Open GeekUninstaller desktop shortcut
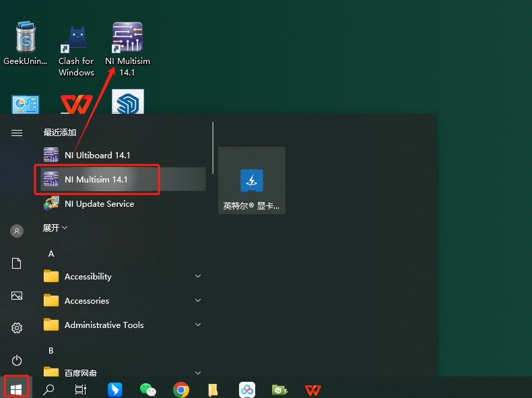Screen dimensions: 532x398 tap(26, 43)
